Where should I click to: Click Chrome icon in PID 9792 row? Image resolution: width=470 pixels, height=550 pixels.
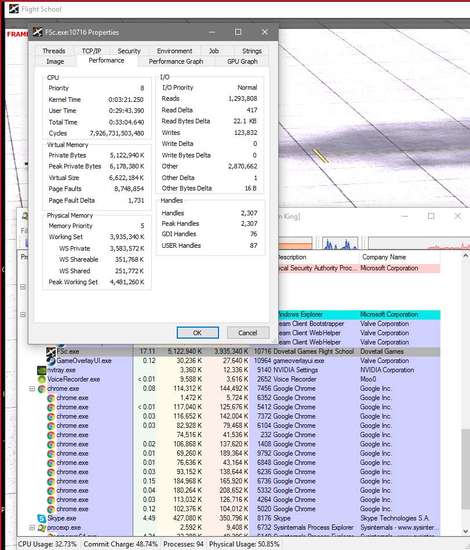click(x=51, y=454)
